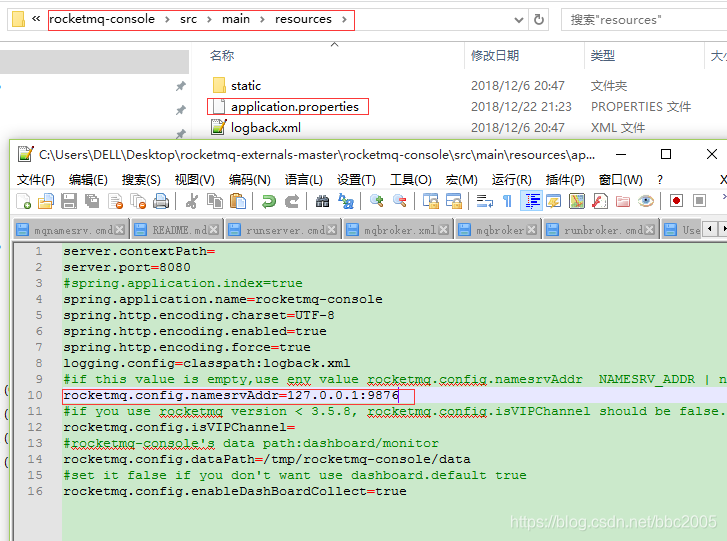This screenshot has width=727, height=541.
Task: Sort Explorer files by 名称 column
Action: point(222,56)
